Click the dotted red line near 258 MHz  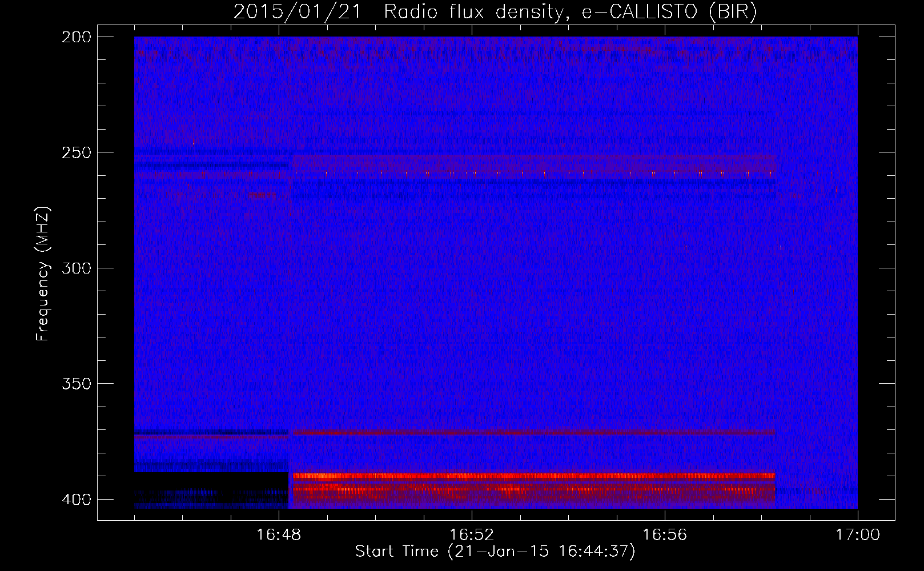(x=531, y=172)
